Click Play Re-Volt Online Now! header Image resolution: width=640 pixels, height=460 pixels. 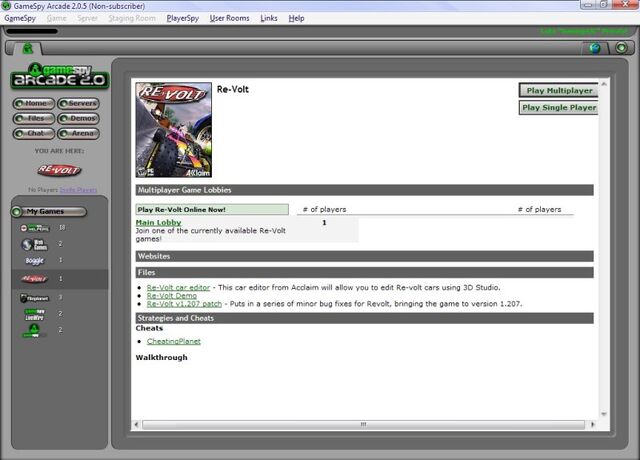coord(212,209)
